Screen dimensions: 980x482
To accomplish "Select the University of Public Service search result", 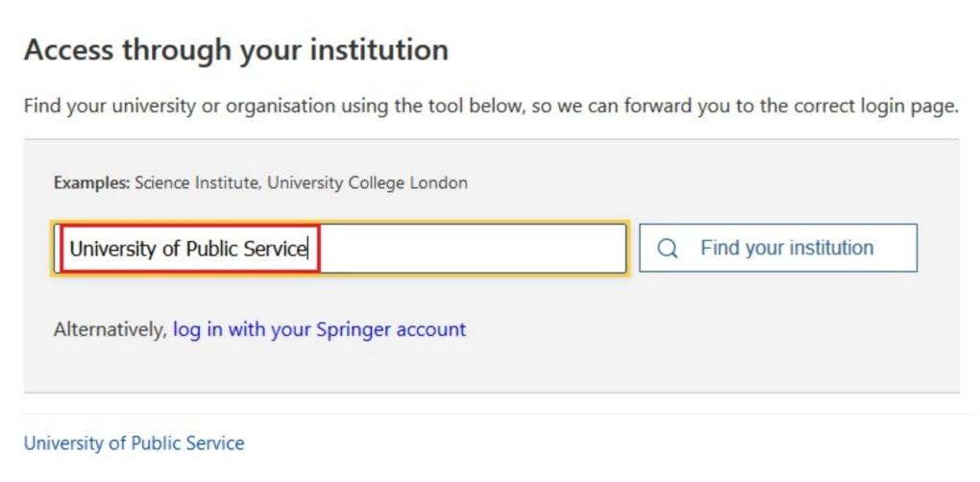I will coord(134,444).
